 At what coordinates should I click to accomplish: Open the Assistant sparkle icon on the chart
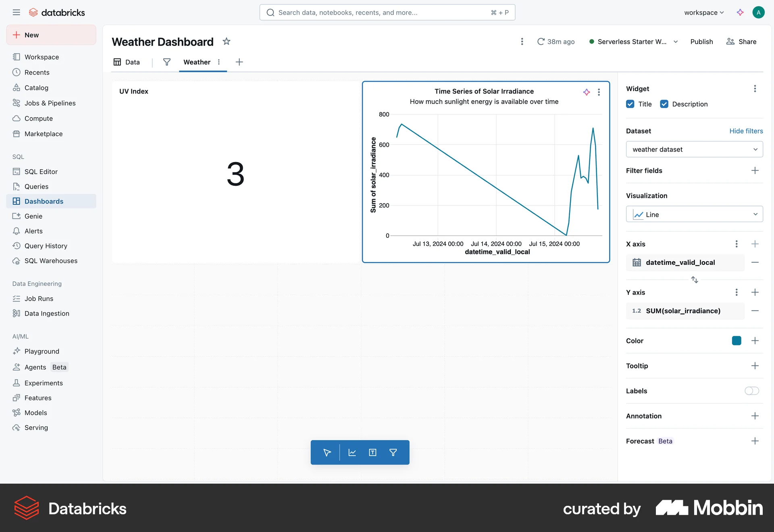coord(586,92)
